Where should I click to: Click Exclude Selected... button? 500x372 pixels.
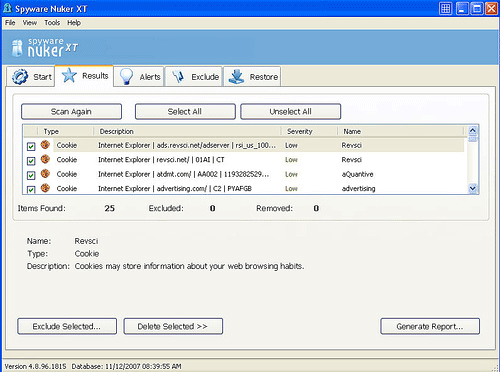(67, 326)
